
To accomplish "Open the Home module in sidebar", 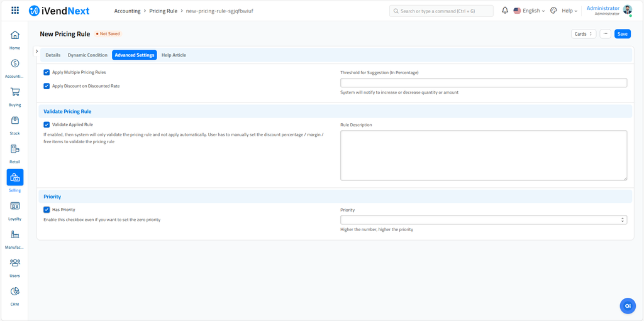I will [14, 36].
